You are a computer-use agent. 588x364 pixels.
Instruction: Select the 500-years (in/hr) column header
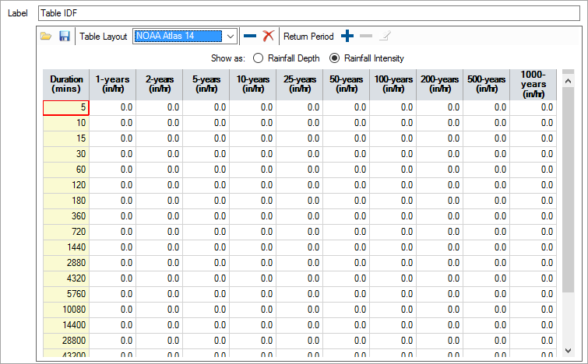coord(487,85)
